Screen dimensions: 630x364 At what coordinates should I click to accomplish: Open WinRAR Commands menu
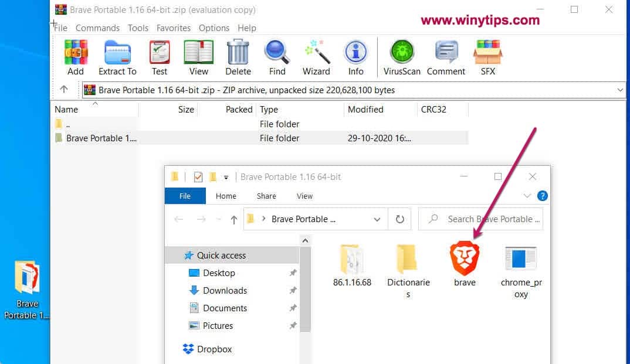[97, 28]
